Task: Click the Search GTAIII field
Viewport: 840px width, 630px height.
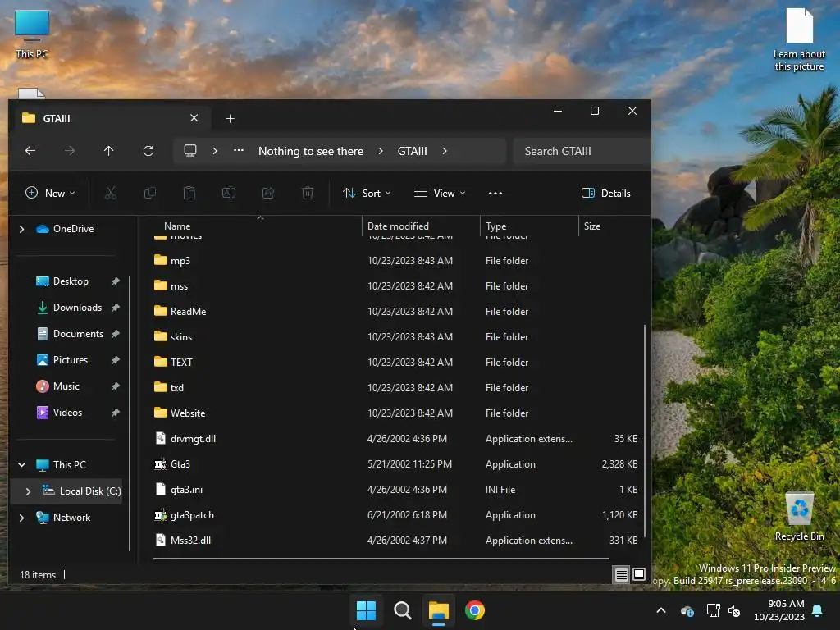Action: 582,151
